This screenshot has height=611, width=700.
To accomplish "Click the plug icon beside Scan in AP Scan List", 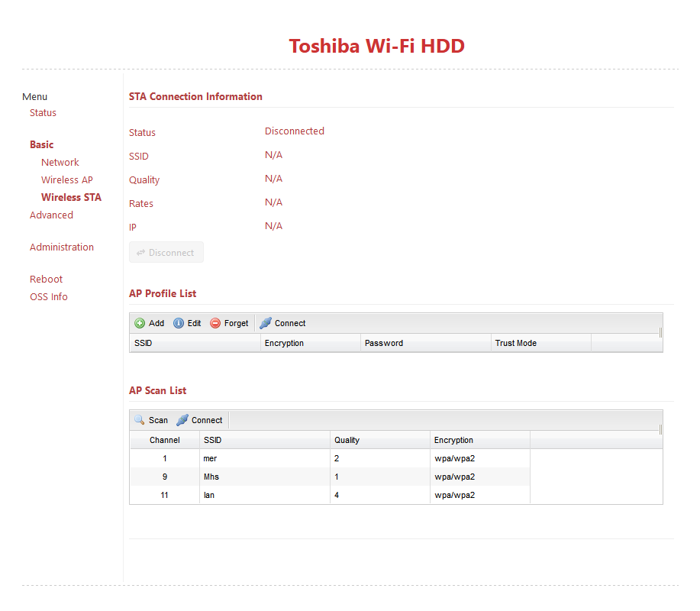I will [182, 420].
